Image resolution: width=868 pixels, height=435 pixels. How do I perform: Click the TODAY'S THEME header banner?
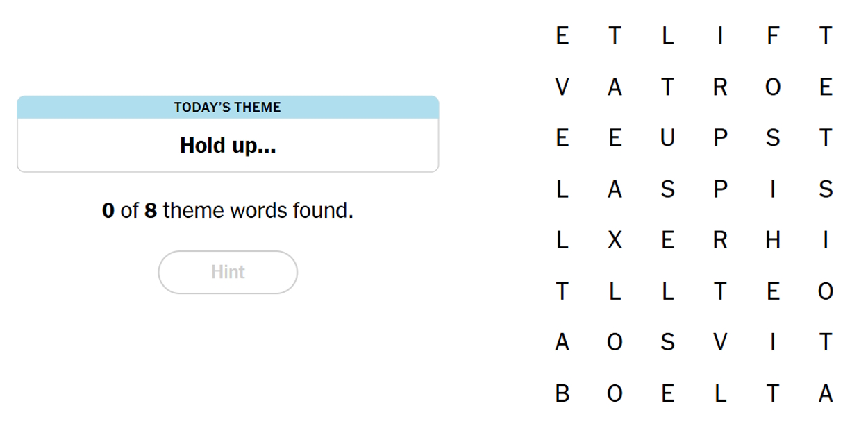click(x=227, y=108)
